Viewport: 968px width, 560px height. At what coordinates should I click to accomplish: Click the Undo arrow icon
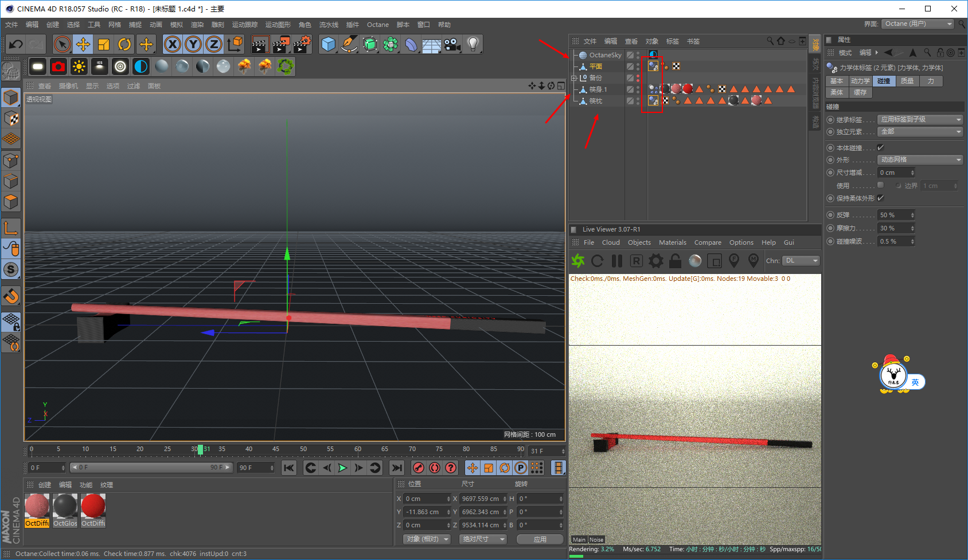pyautogui.click(x=16, y=44)
